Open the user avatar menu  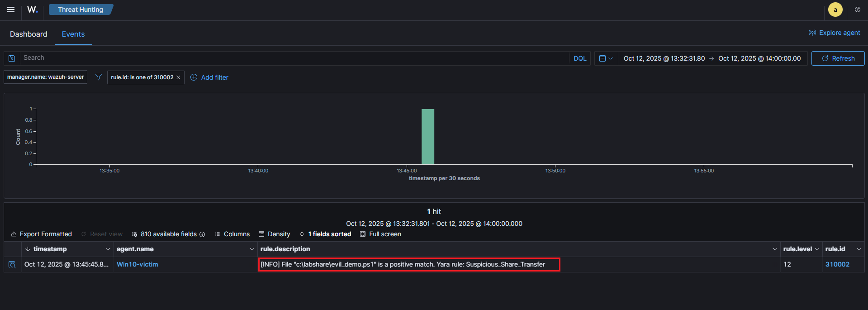[x=835, y=10]
